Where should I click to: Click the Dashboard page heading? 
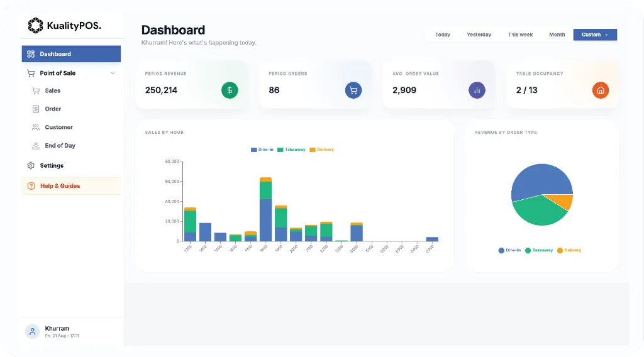click(x=173, y=30)
